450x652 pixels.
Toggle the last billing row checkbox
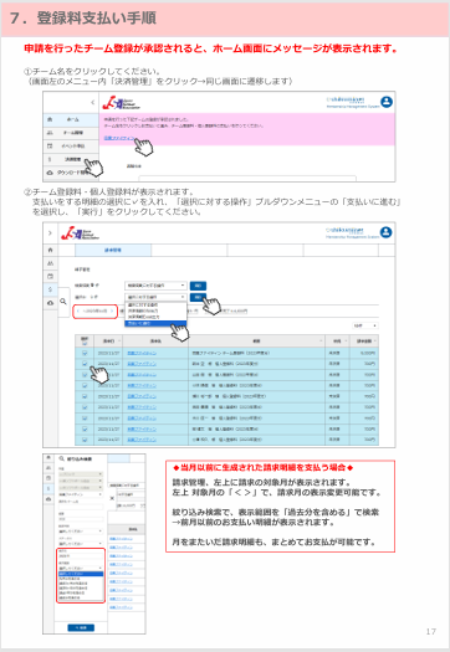click(x=85, y=440)
